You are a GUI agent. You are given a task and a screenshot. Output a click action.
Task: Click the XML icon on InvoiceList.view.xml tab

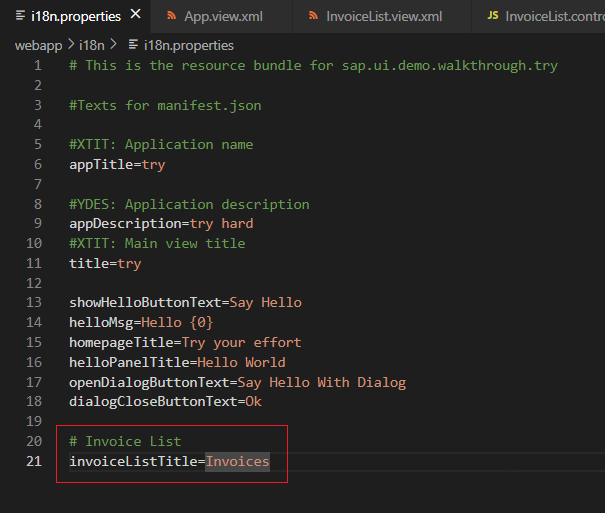(313, 16)
